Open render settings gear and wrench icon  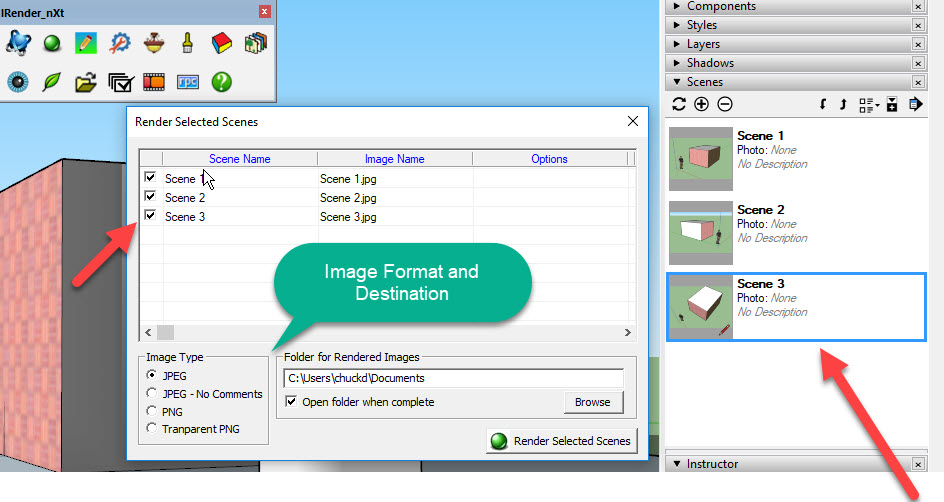tap(120, 43)
